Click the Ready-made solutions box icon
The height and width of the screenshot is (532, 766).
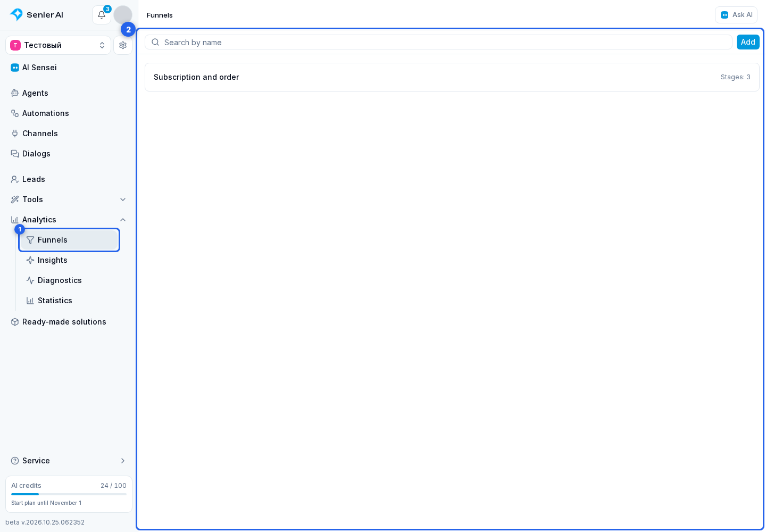(x=15, y=322)
